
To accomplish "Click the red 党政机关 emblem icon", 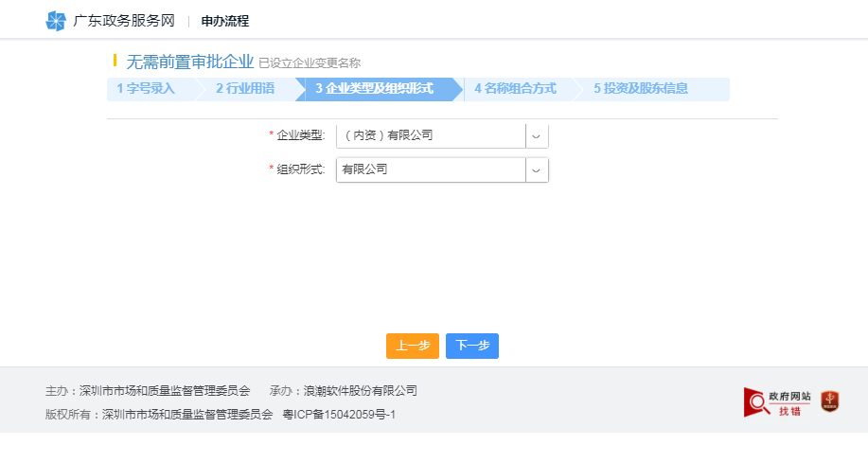I will pos(830,401).
